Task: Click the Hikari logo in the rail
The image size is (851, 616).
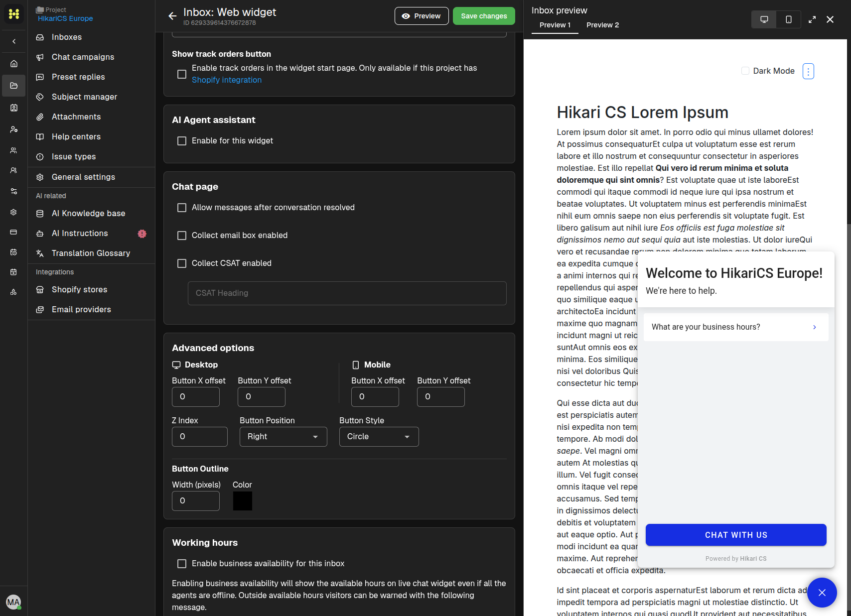Action: [x=13, y=14]
